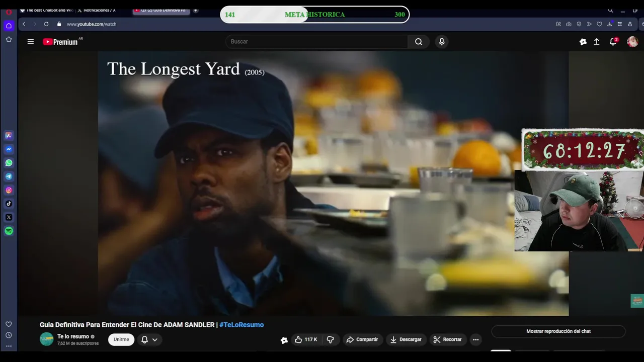This screenshot has height=362, width=644.
Task: Go to YouTube Premium home logo
Action: 60,42
